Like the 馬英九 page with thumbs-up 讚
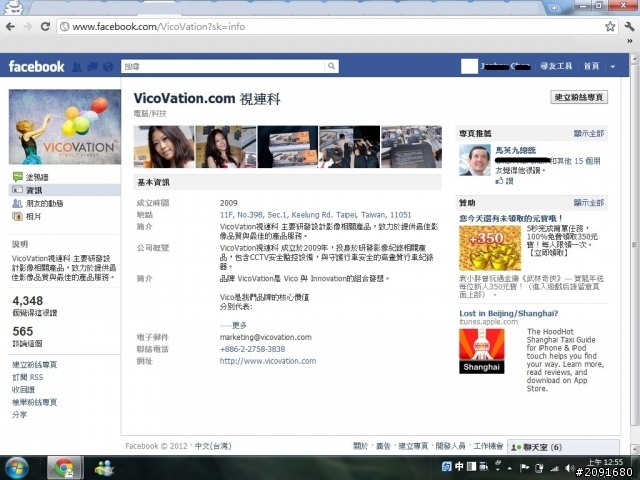Image resolution: width=640 pixels, height=480 pixels. coord(504,181)
